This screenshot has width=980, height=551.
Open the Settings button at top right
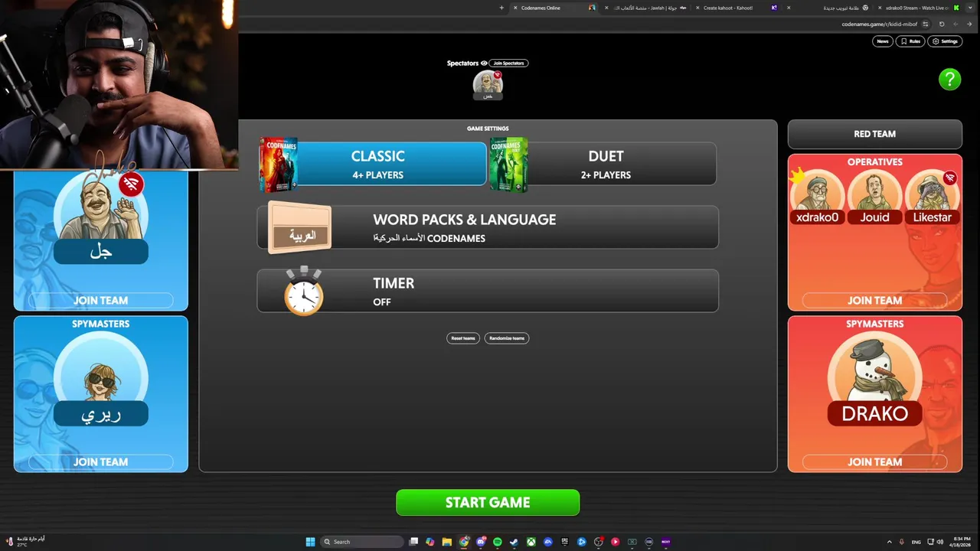(945, 41)
